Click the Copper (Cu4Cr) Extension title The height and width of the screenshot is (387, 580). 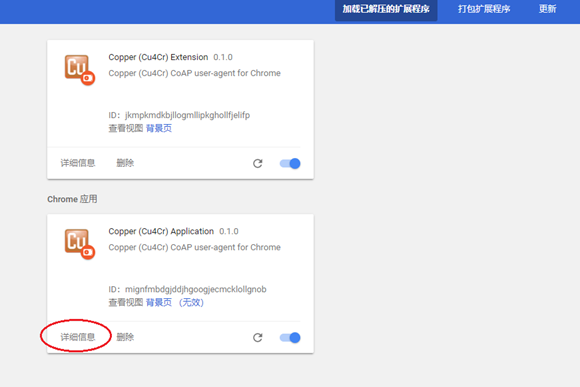tap(158, 57)
